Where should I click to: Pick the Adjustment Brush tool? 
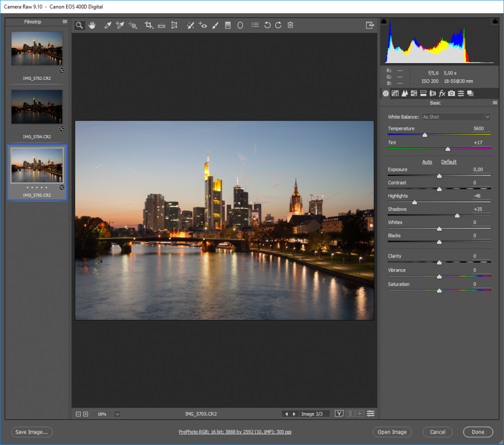[215, 25]
